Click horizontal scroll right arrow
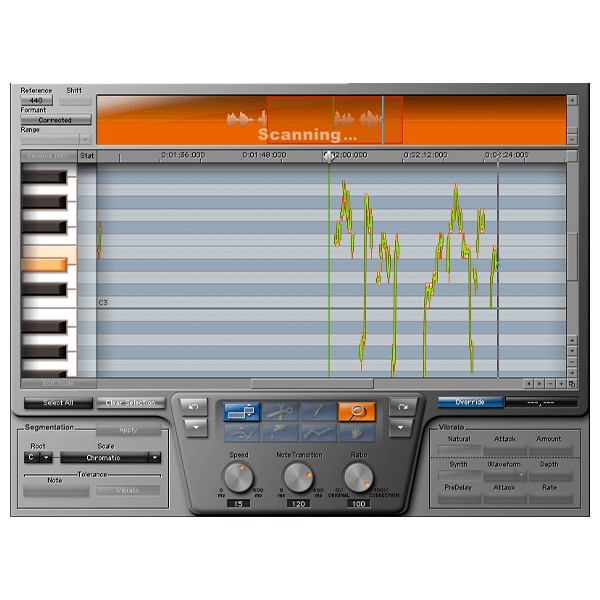Viewport: 600px width, 600px height. click(540, 384)
